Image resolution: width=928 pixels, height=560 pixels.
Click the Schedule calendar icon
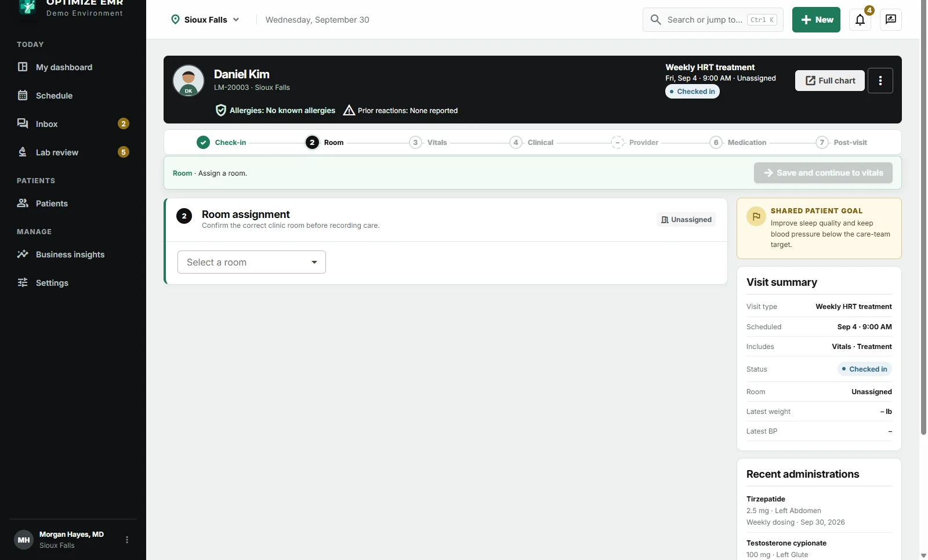23,95
